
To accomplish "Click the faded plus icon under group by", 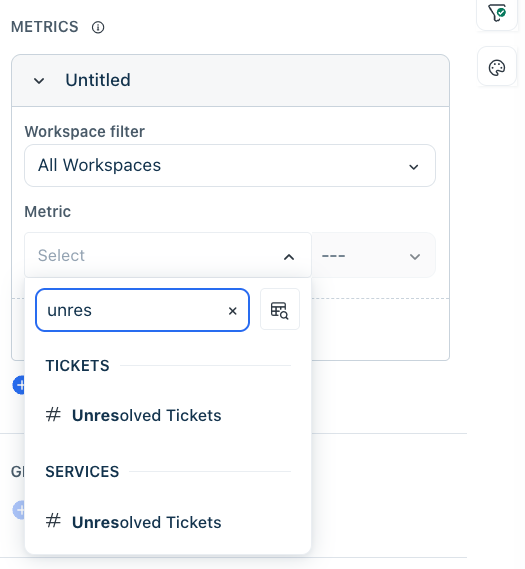I will (x=19, y=510).
